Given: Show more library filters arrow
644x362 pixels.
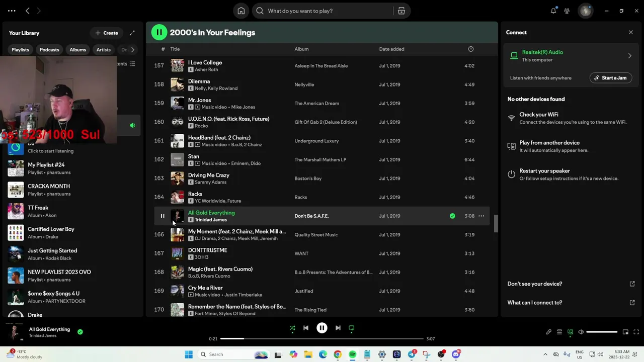Looking at the screenshot, I should 133,50.
